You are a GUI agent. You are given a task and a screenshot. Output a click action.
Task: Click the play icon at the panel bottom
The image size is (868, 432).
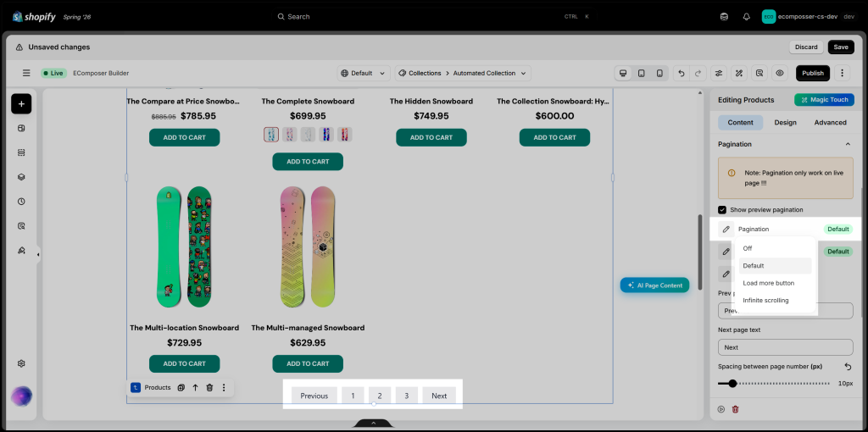(721, 409)
